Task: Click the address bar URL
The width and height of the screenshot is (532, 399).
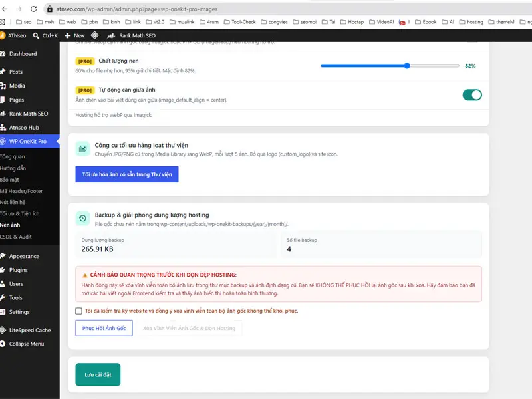Action: [137, 9]
